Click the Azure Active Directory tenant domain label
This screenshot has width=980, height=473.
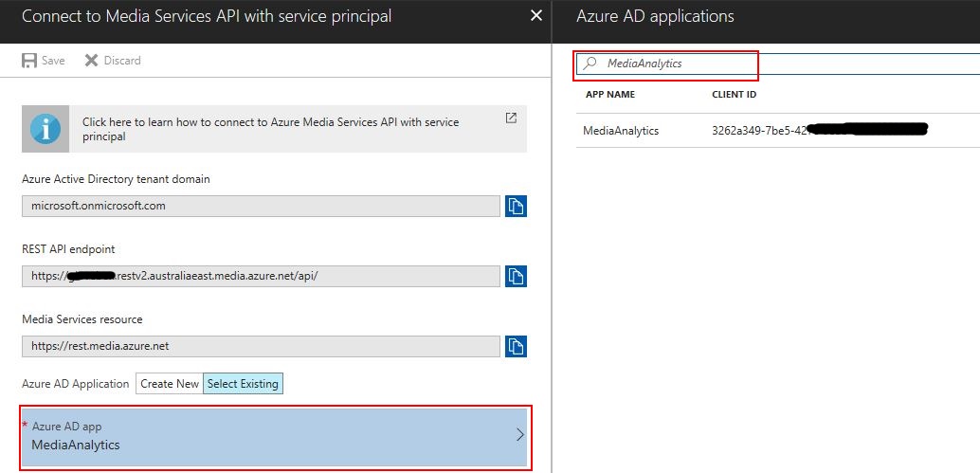[116, 179]
